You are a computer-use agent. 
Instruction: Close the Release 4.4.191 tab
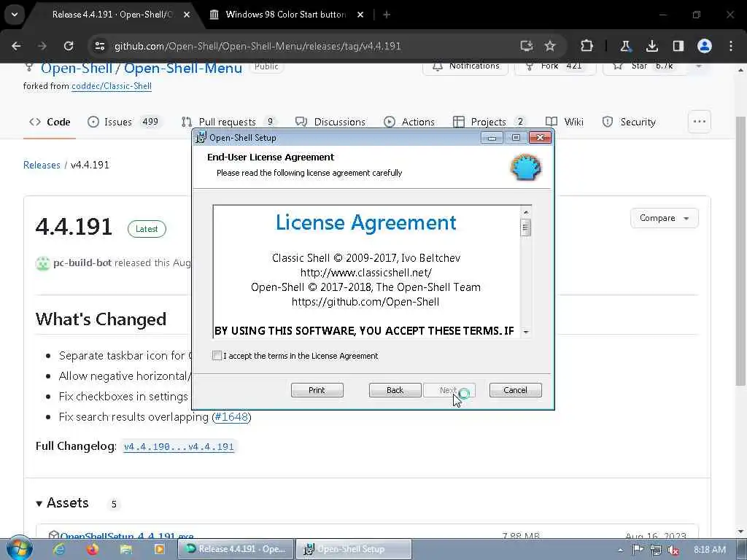coord(187,15)
